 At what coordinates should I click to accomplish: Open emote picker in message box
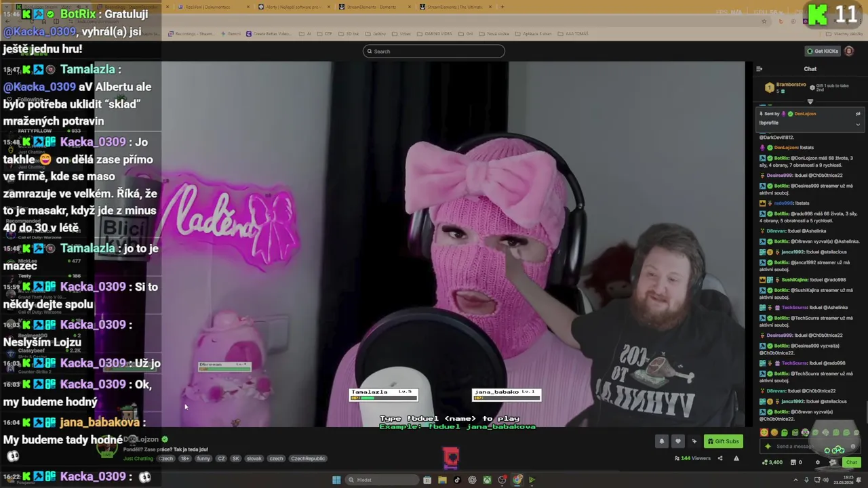point(853,446)
